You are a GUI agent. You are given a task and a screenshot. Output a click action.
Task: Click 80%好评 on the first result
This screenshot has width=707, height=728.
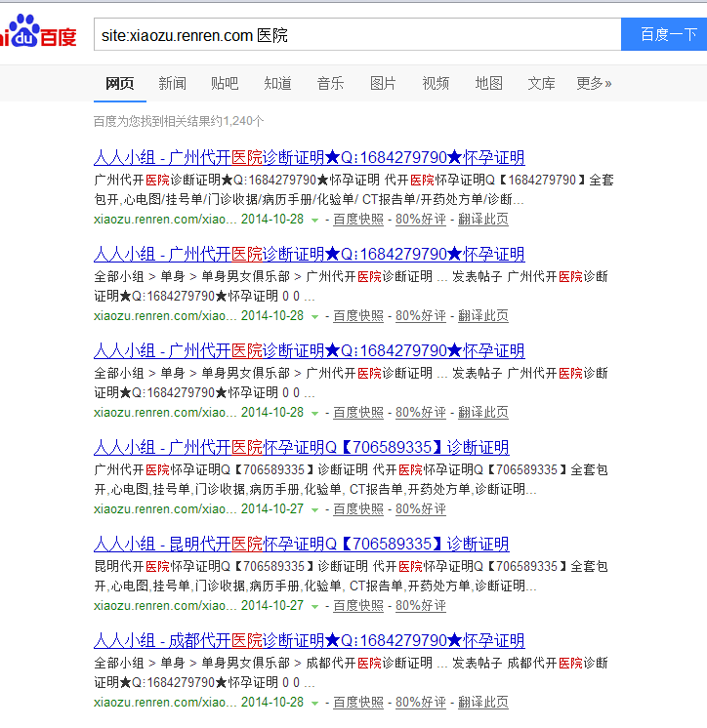(420, 220)
